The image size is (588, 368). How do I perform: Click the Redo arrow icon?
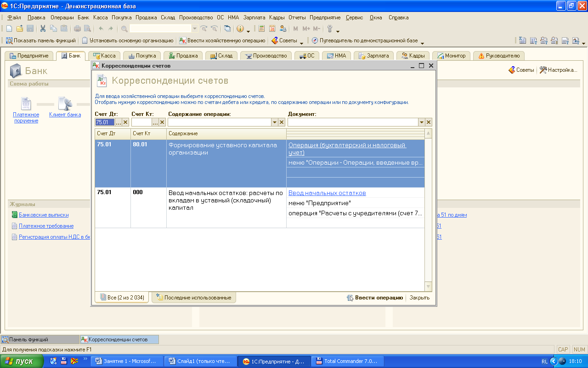point(111,29)
